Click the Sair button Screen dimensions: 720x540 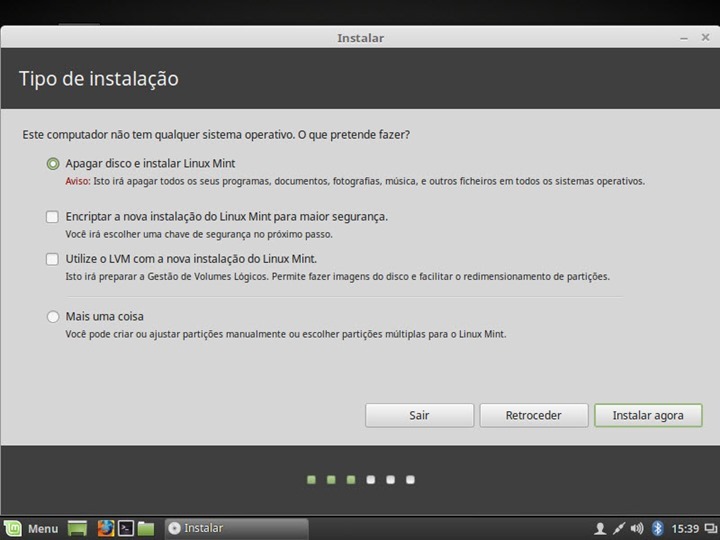419,415
